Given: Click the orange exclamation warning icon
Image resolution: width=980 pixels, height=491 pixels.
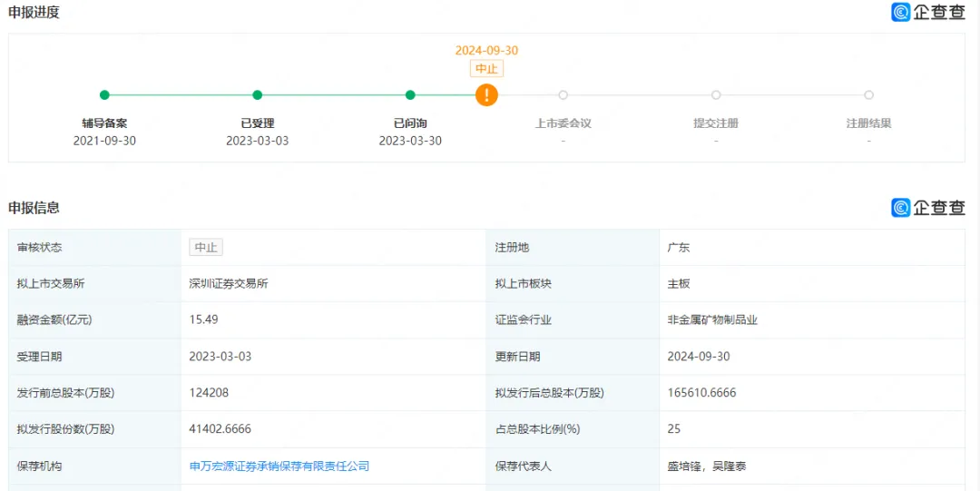Looking at the screenshot, I should [x=486, y=94].
